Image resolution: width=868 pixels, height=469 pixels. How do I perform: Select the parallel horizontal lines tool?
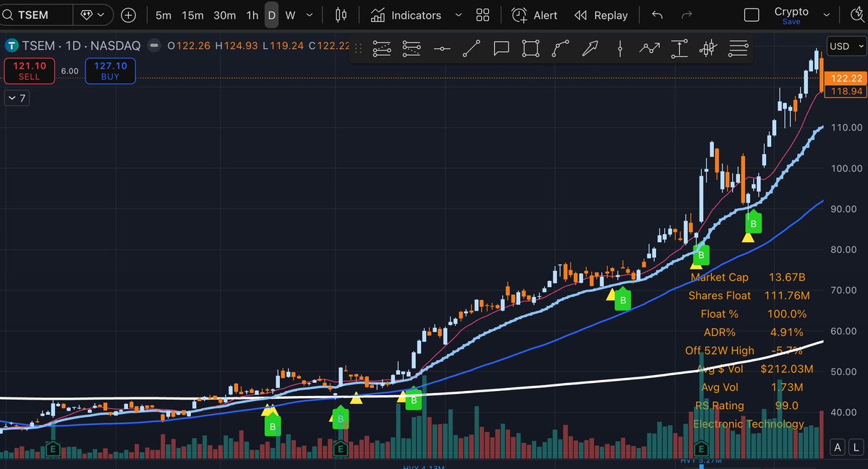click(739, 48)
